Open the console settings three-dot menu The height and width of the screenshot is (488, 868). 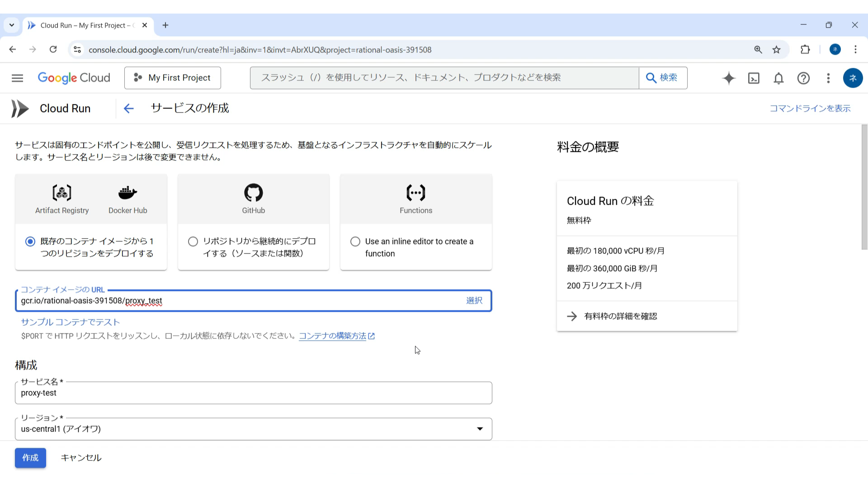tap(828, 78)
